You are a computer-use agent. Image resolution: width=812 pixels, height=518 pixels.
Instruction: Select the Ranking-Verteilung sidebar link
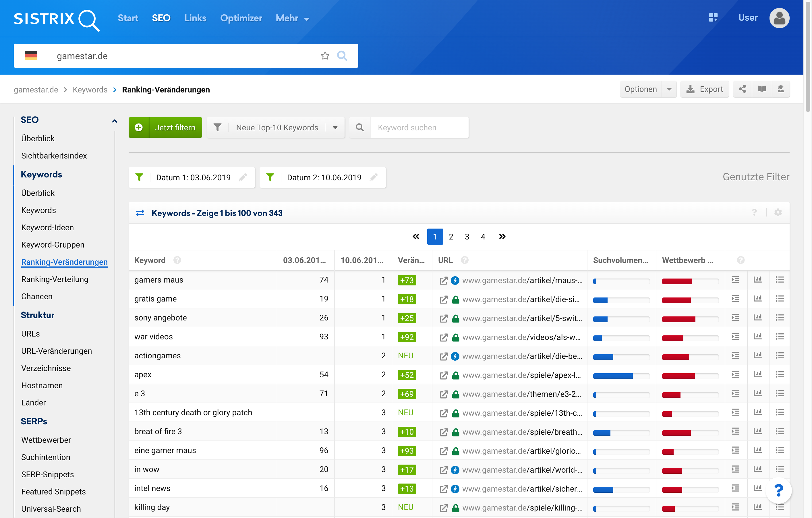[55, 278]
